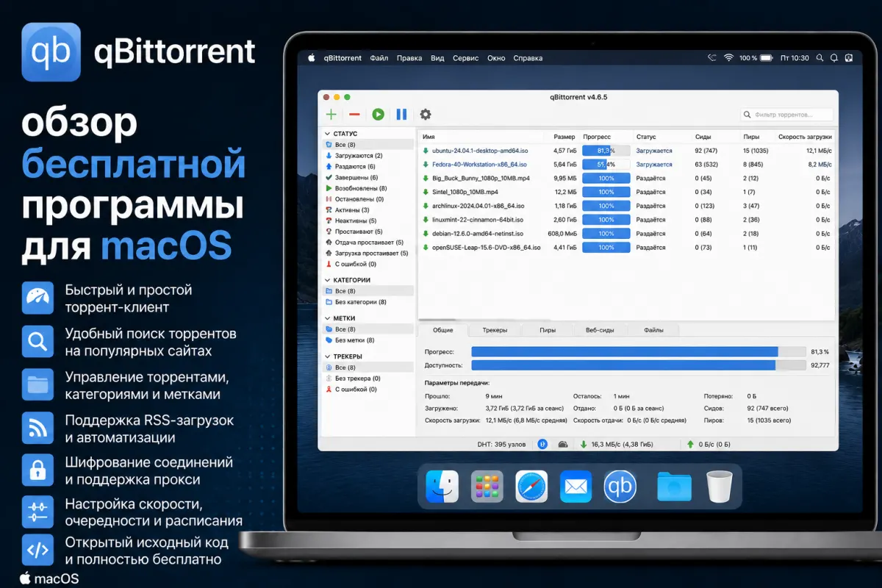The width and height of the screenshot is (882, 588).
Task: Open Safari from the Dock
Action: pos(531,487)
